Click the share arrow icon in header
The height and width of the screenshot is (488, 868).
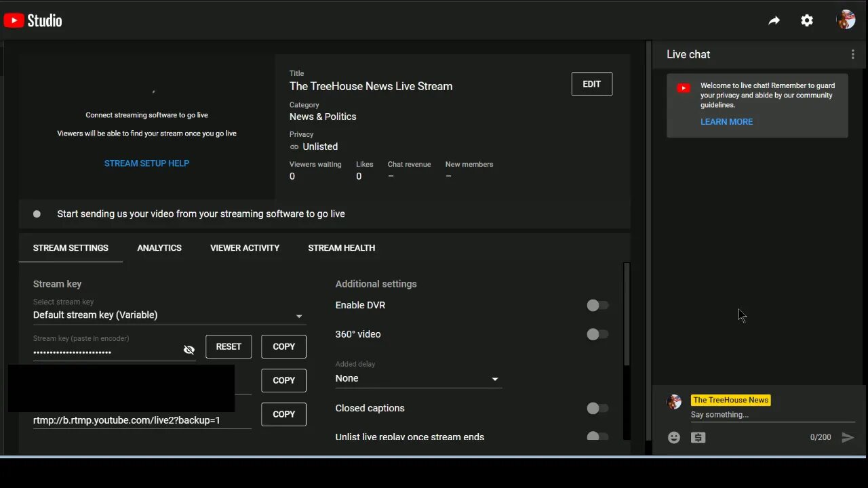pyautogui.click(x=774, y=20)
